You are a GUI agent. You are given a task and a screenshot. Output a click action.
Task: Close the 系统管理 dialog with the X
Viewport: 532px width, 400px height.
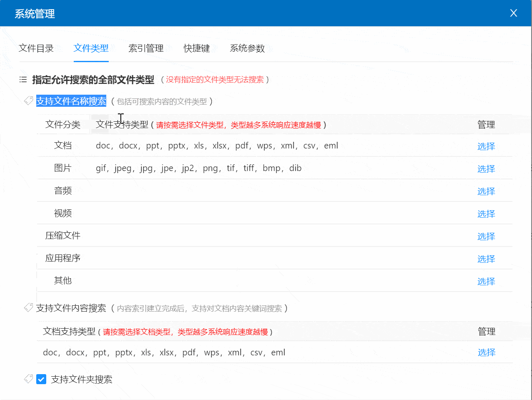point(513,13)
